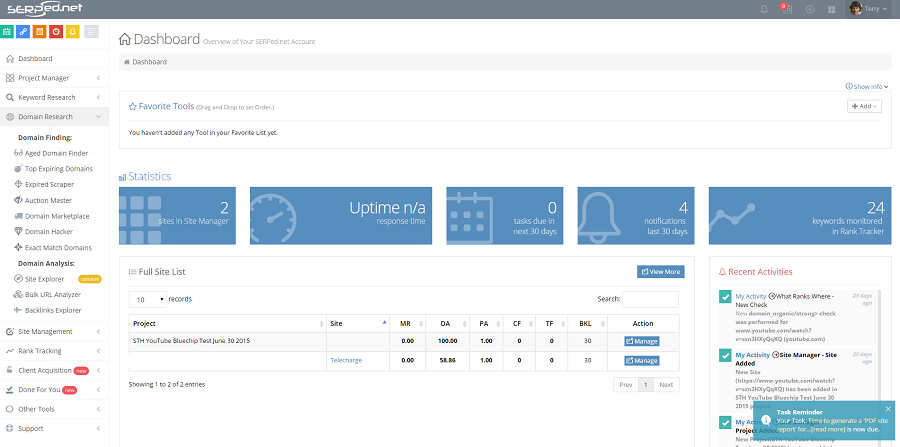Expand Rank Tracking menu

[54, 351]
